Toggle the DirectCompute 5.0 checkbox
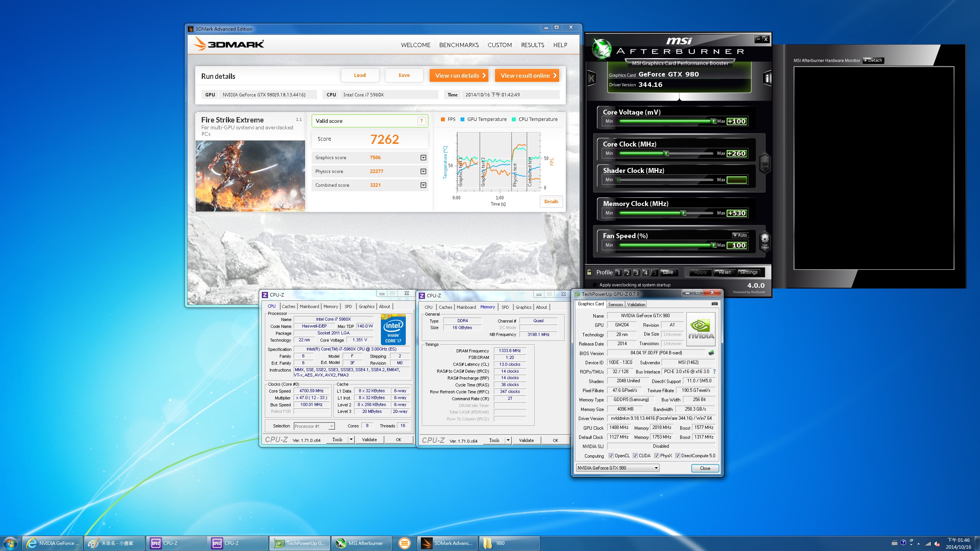Viewport: 980px width, 551px height. [x=678, y=456]
